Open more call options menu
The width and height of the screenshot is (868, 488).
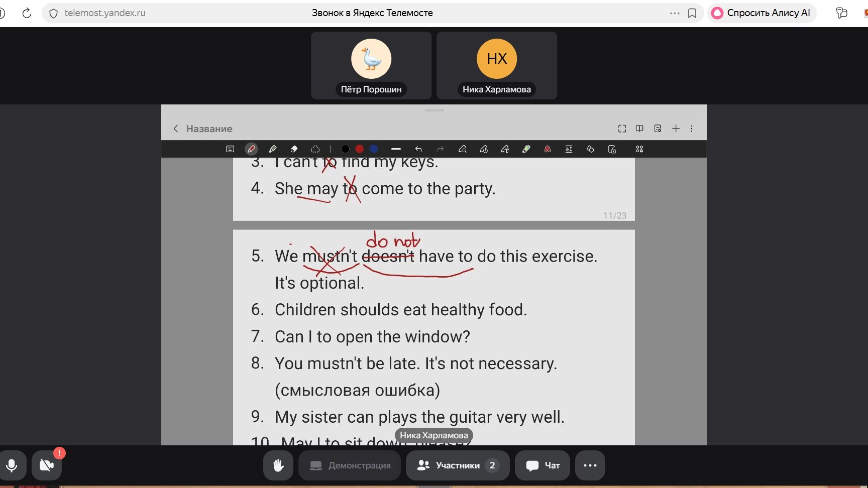pos(590,465)
